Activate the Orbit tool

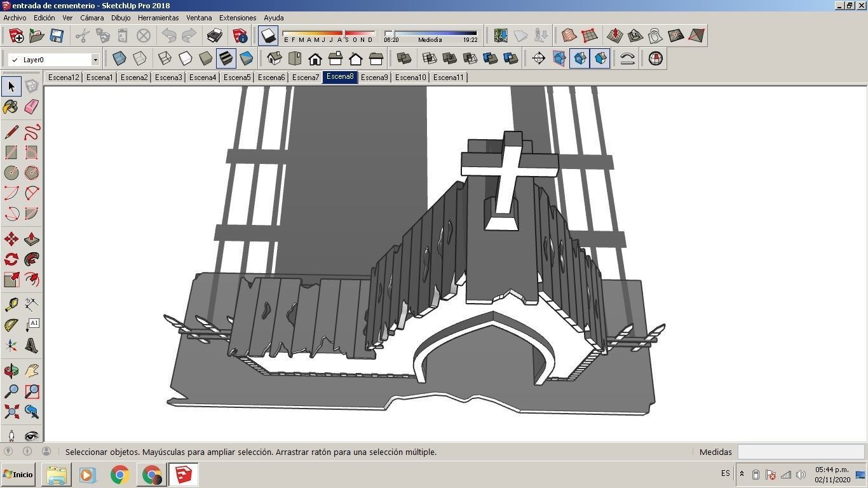tap(11, 371)
